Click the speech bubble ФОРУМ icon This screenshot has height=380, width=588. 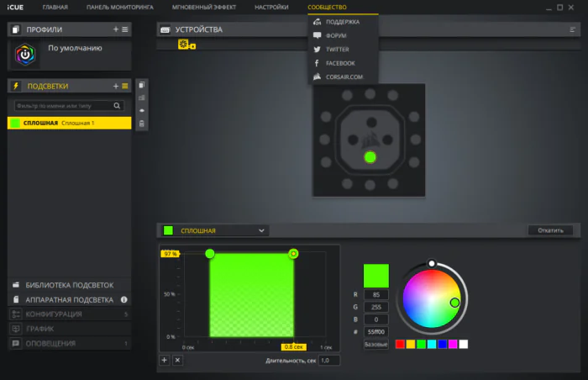click(x=317, y=35)
